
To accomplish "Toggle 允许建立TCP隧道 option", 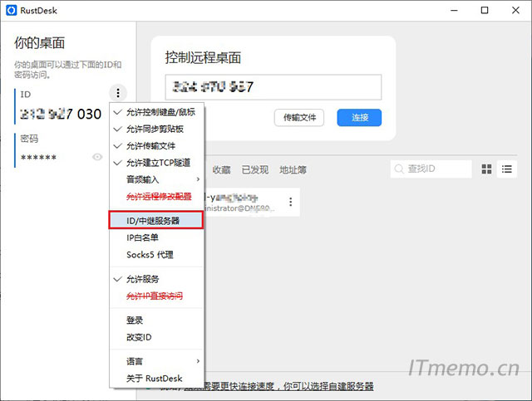I will [x=157, y=163].
